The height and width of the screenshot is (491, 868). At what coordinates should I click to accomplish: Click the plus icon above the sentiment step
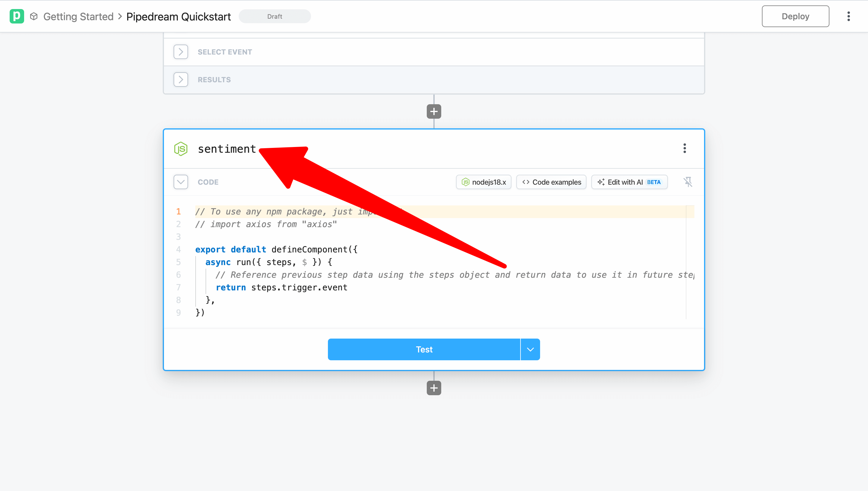coord(434,111)
